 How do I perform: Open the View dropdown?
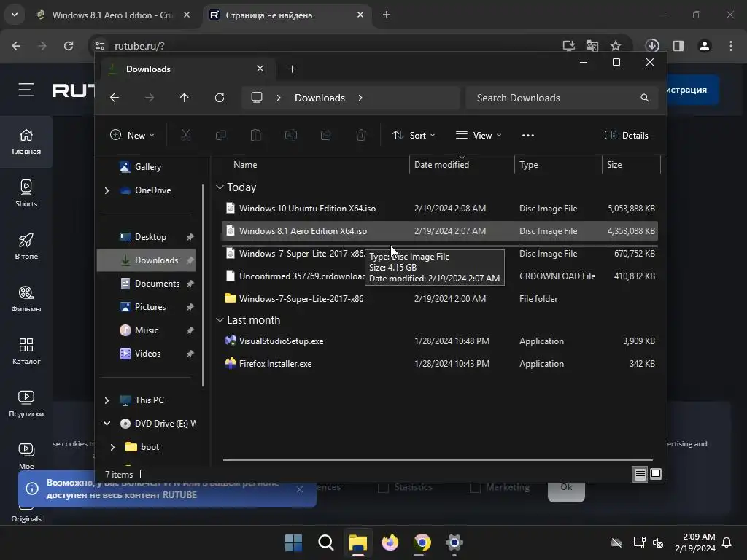[x=479, y=135]
